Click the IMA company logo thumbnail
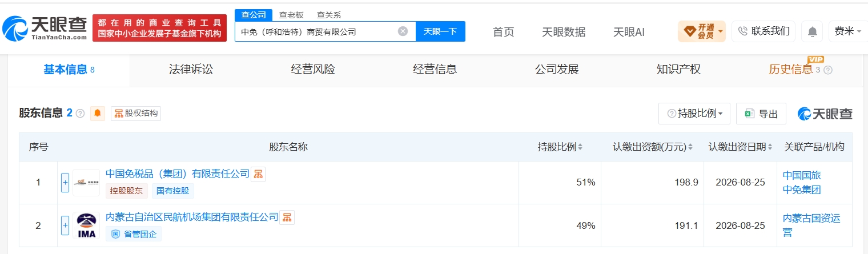 [x=86, y=225]
